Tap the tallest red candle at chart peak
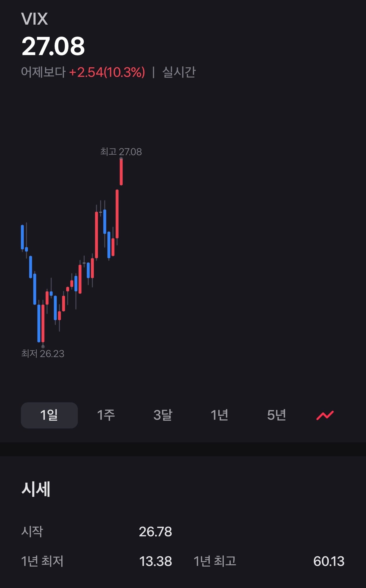 [x=121, y=172]
